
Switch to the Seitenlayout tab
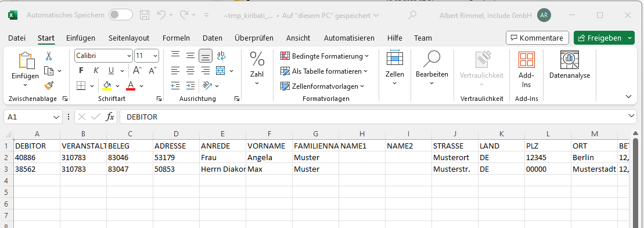(128, 38)
